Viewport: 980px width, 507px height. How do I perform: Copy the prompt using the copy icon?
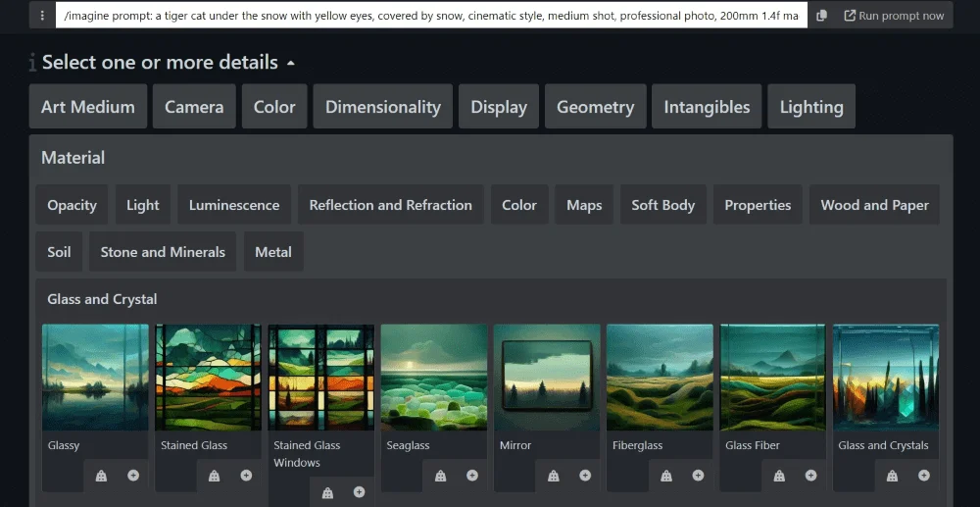(x=821, y=16)
